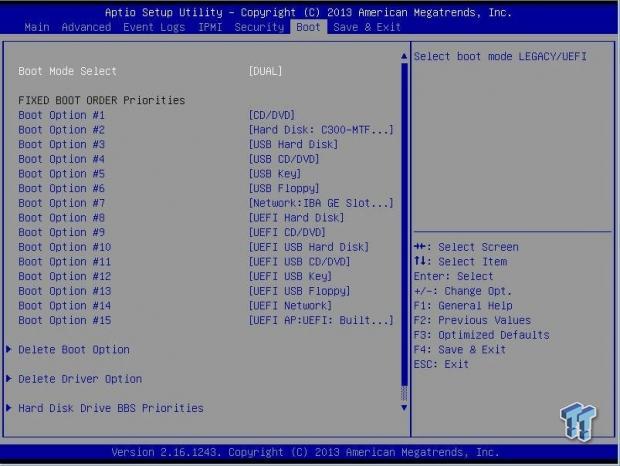
Task: Click the Version 2.16.1243 footer text
Action: [x=305, y=452]
